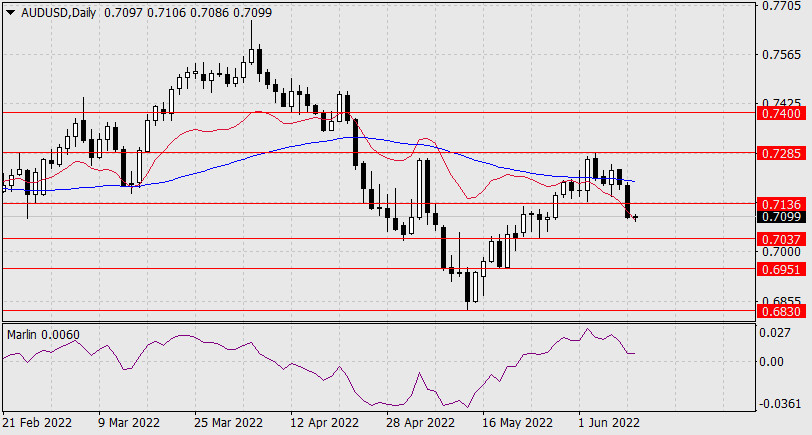Click the current price label 0.7099

click(x=781, y=216)
